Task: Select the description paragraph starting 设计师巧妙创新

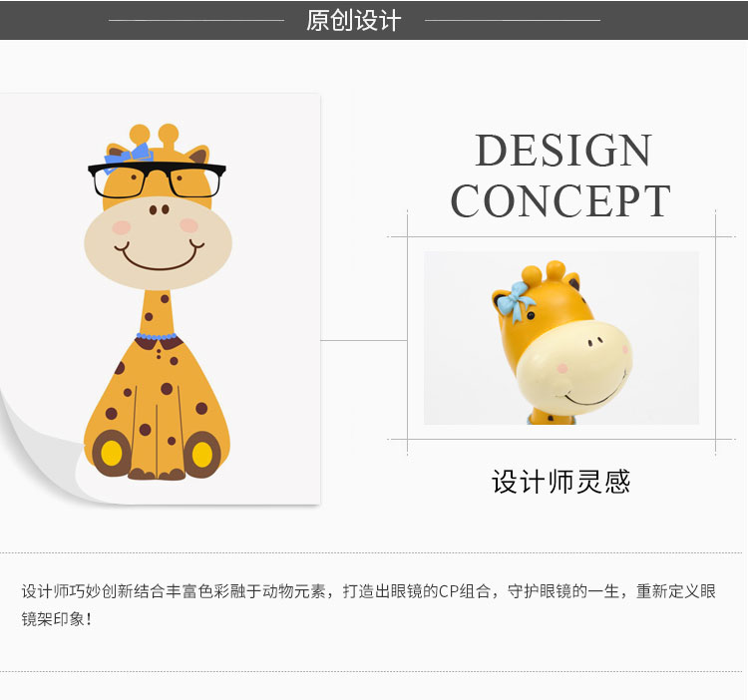Action: pos(368,604)
